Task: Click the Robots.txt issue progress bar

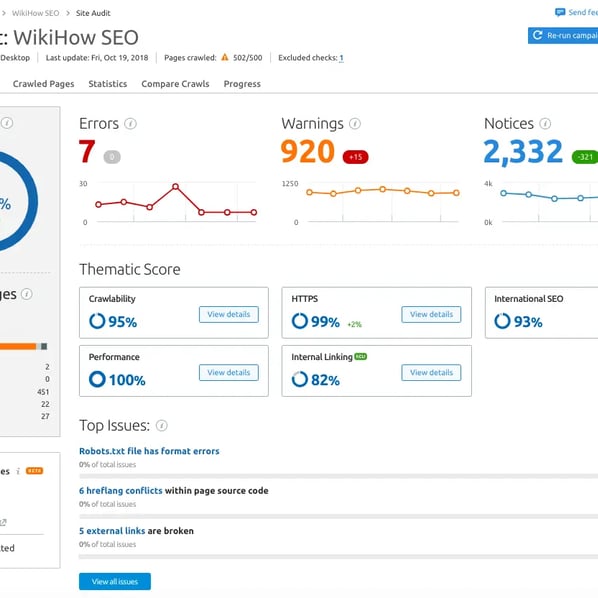Action: click(x=338, y=476)
